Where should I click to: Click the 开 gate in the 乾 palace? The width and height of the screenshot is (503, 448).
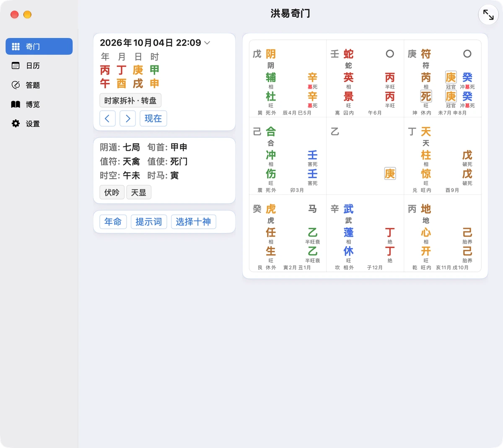pos(426,251)
